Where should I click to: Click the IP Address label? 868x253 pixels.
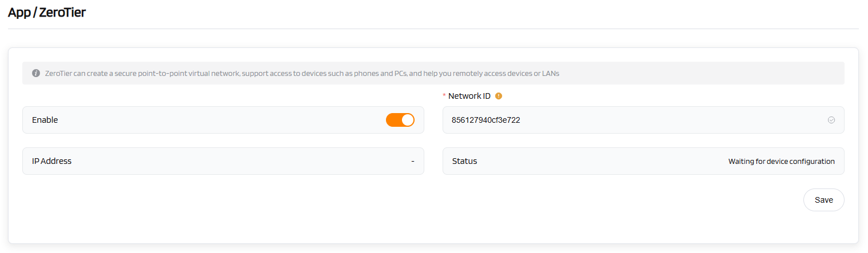pyautogui.click(x=51, y=161)
